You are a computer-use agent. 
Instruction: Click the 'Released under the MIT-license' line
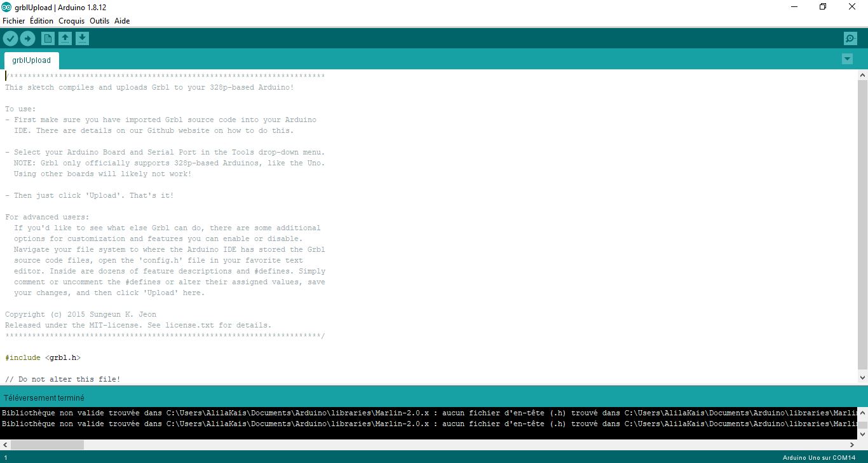[x=138, y=325]
